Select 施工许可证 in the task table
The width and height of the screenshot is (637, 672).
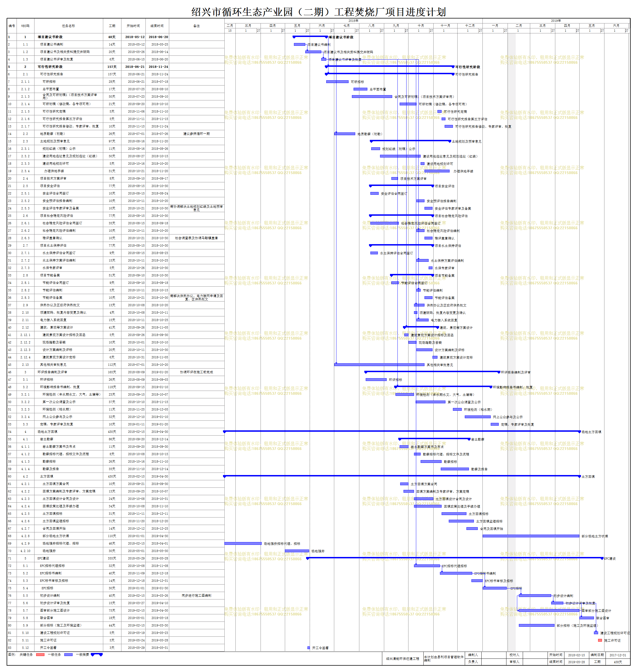[x=48, y=640]
